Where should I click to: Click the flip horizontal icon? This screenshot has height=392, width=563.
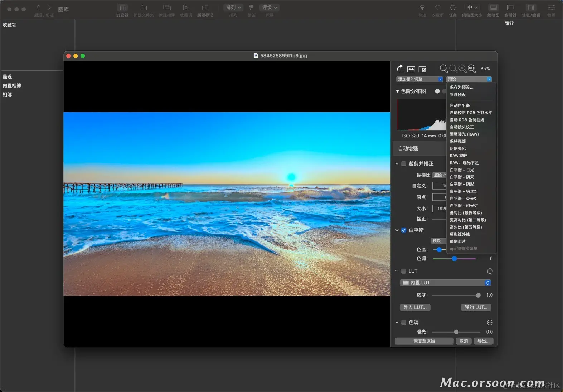411,69
